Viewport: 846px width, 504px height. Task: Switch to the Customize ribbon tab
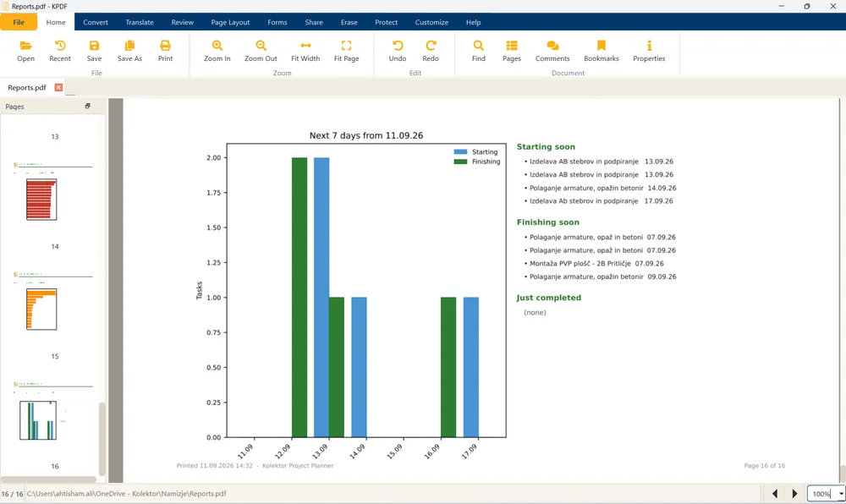pos(431,22)
